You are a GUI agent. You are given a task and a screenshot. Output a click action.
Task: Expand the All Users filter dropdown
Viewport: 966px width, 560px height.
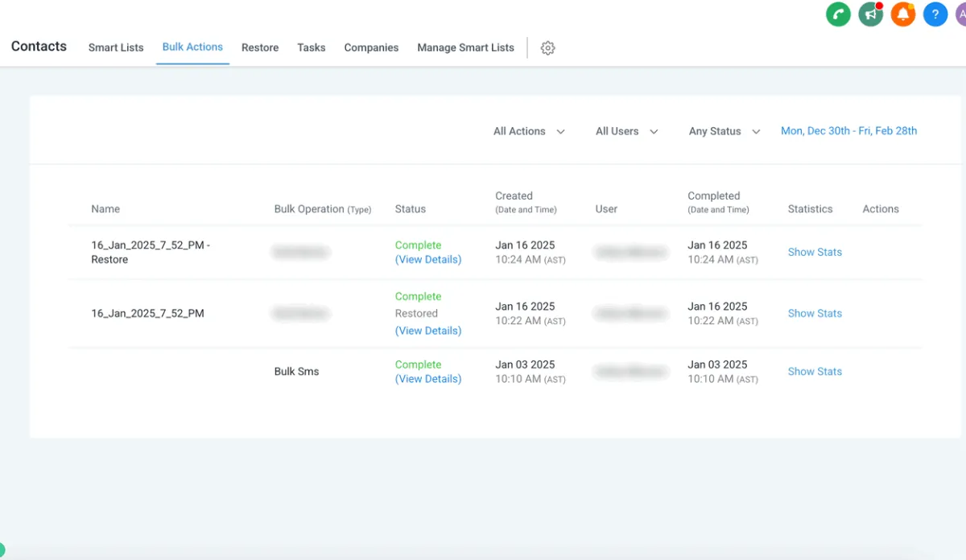click(x=626, y=131)
